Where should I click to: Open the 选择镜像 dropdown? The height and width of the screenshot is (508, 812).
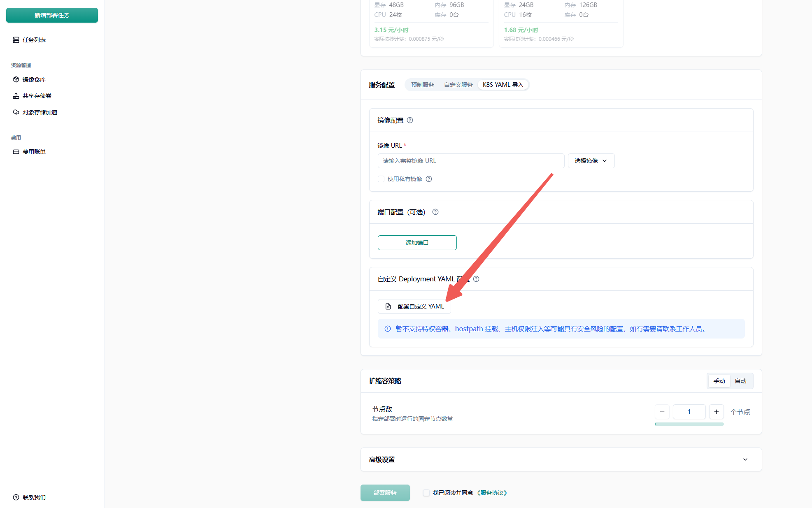coord(591,161)
